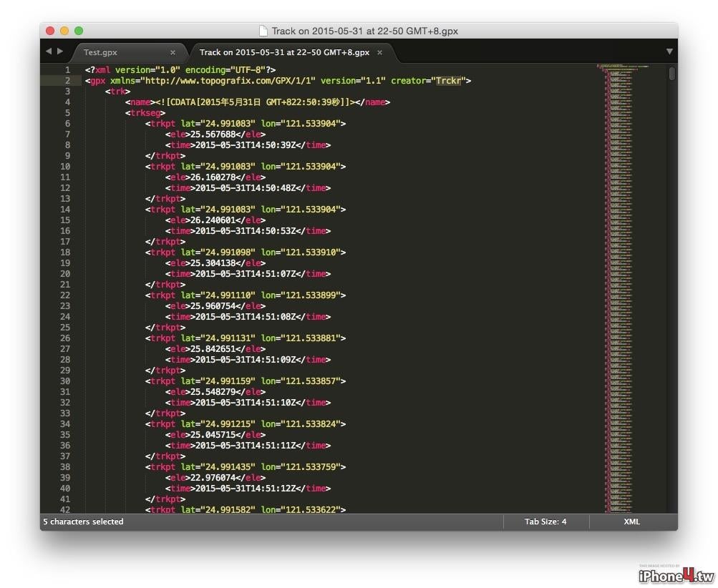Image resolution: width=718 pixels, height=588 pixels.
Task: Click lon value "121.533759"
Action: pyautogui.click(x=311, y=466)
